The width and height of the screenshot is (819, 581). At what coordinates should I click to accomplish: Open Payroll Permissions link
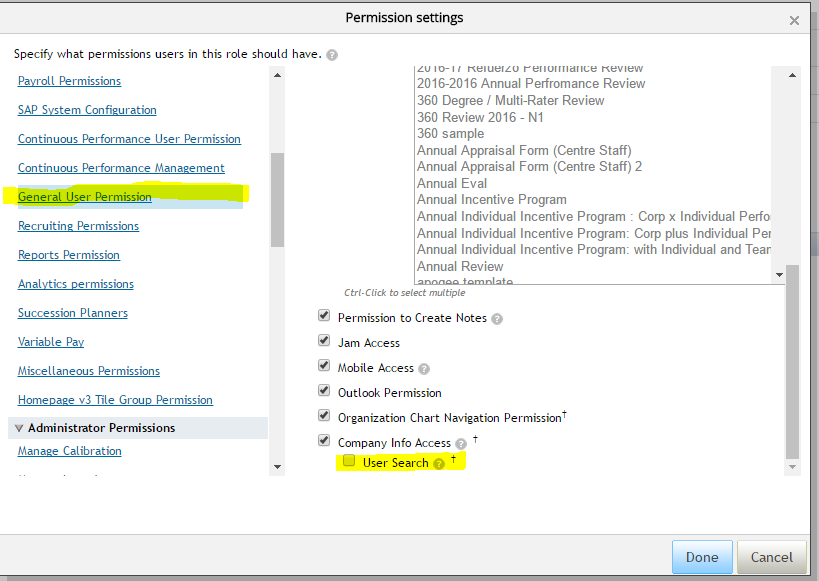click(x=69, y=81)
